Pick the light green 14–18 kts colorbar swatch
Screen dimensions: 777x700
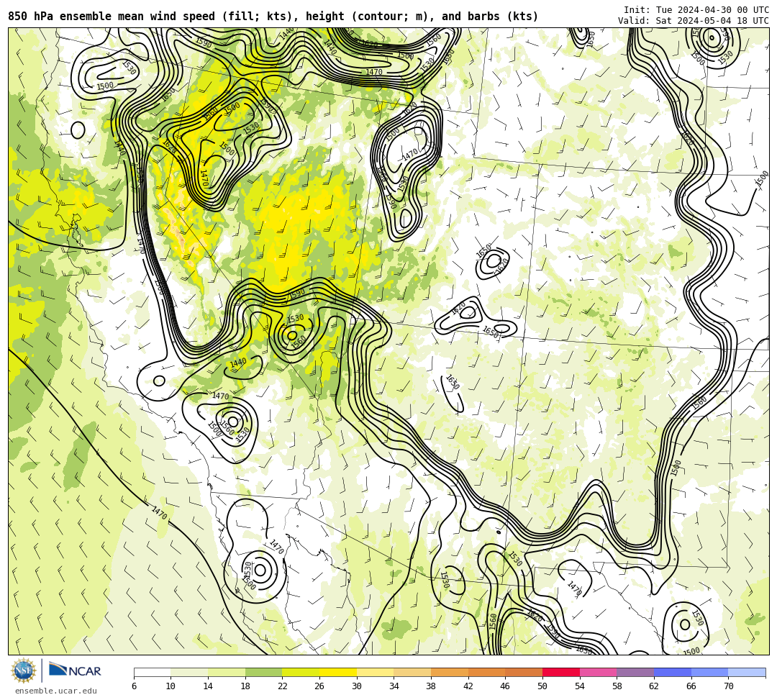point(227,672)
